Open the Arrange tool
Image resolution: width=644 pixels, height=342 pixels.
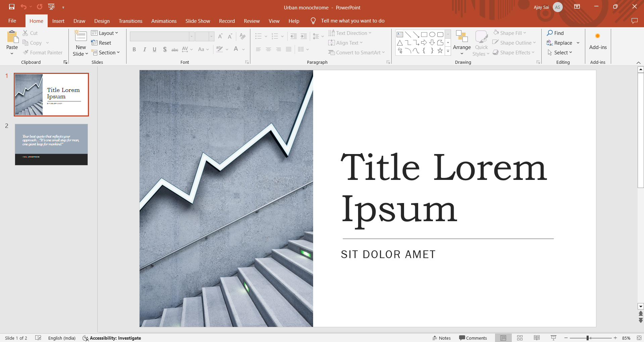pyautogui.click(x=462, y=43)
